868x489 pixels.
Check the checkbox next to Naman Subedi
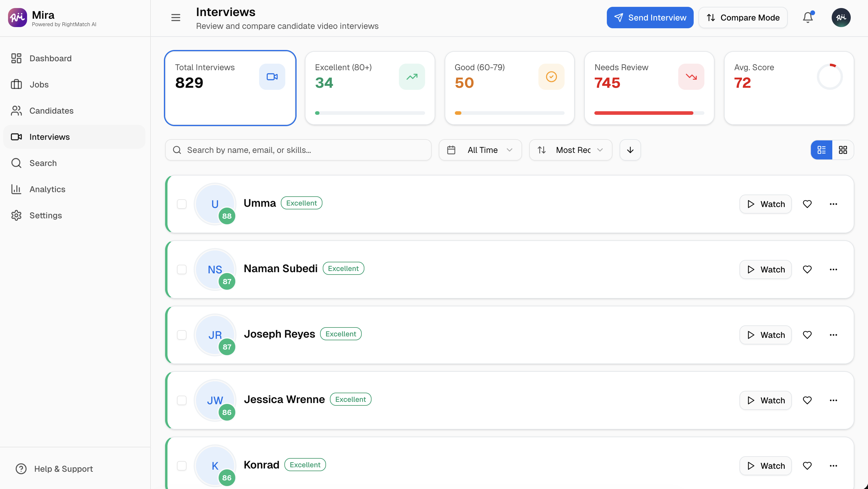click(182, 269)
